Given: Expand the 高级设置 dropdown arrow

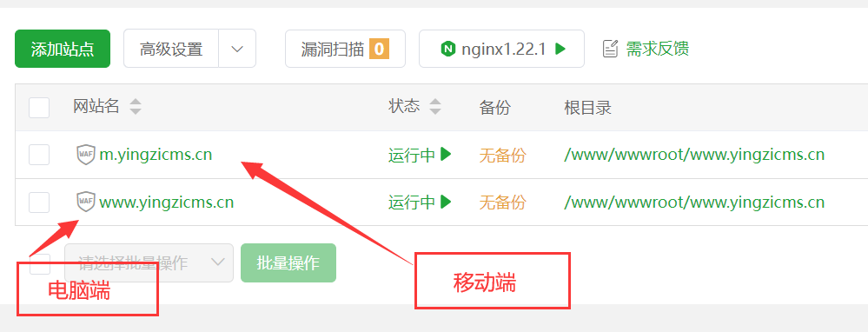Looking at the screenshot, I should click(237, 49).
